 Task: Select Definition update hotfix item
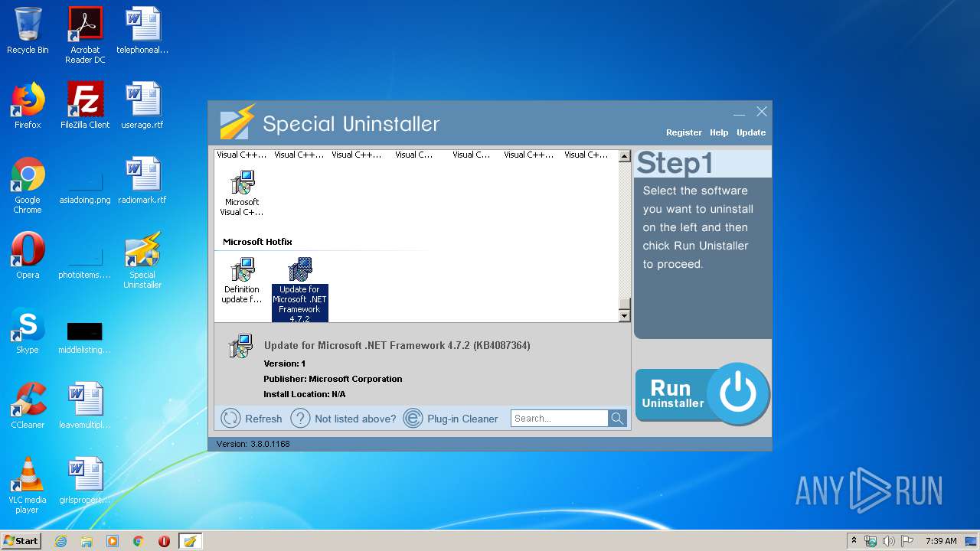(242, 280)
